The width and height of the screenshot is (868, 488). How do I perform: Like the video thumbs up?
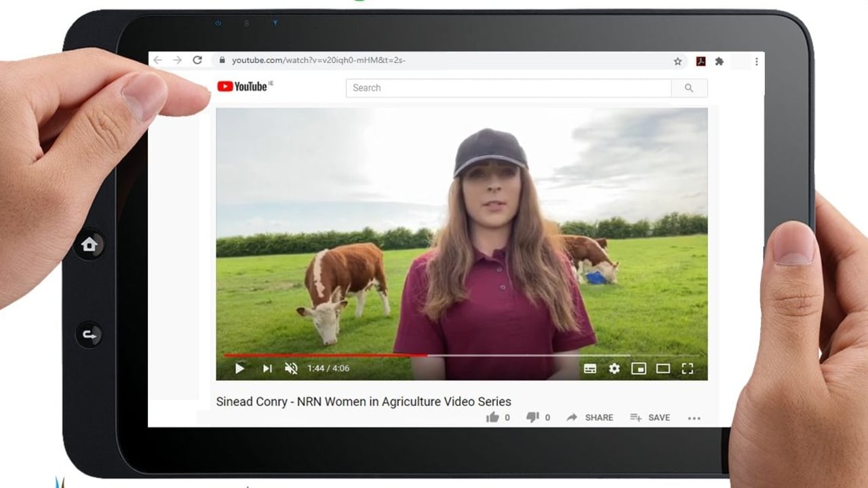492,418
